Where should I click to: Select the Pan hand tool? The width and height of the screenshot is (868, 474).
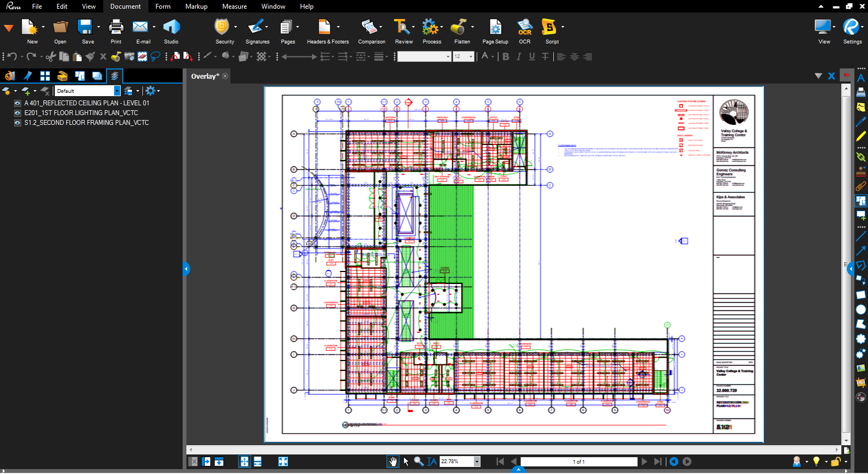point(392,462)
